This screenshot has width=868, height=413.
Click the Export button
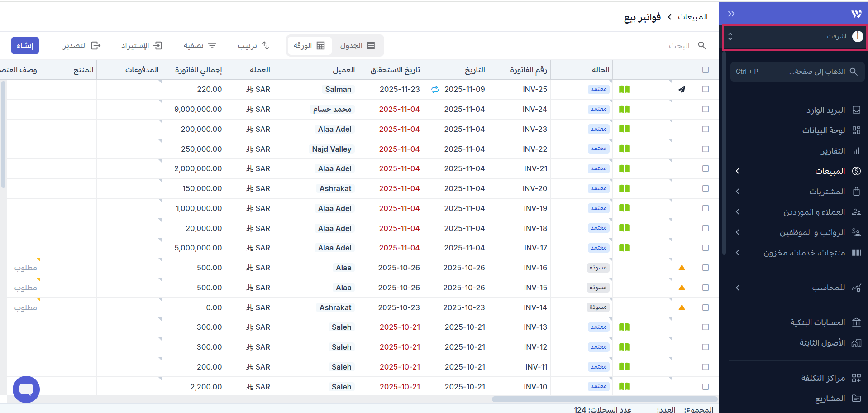coord(81,46)
